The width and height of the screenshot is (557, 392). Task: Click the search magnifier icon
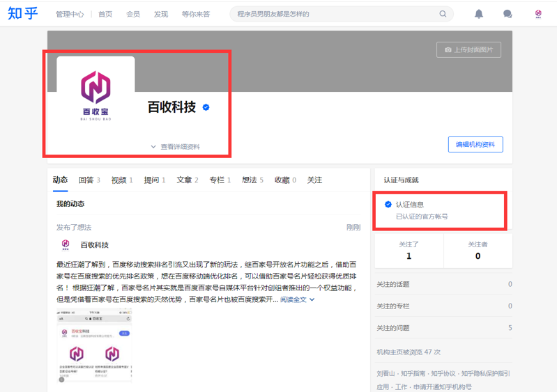[x=443, y=14]
